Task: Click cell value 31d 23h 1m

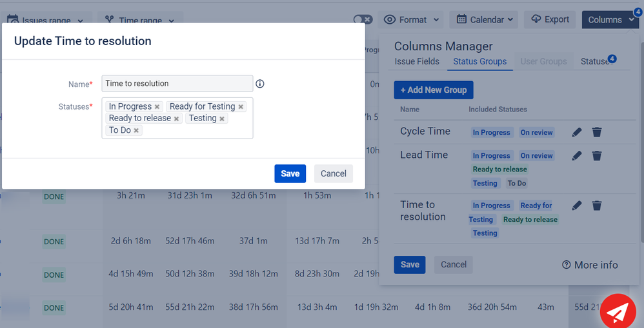Action: (190, 195)
